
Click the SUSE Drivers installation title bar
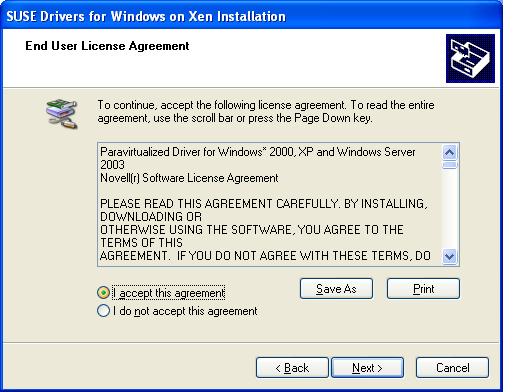[252, 16]
